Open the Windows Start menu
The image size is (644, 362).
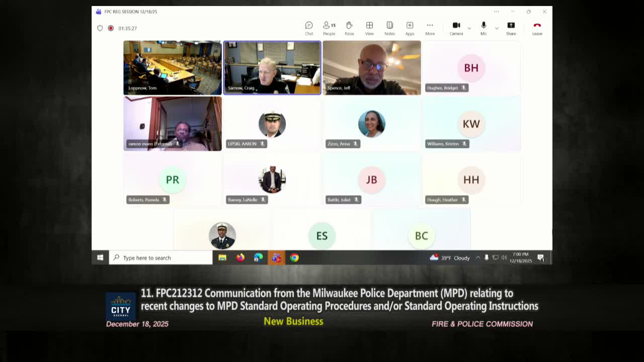click(x=100, y=258)
